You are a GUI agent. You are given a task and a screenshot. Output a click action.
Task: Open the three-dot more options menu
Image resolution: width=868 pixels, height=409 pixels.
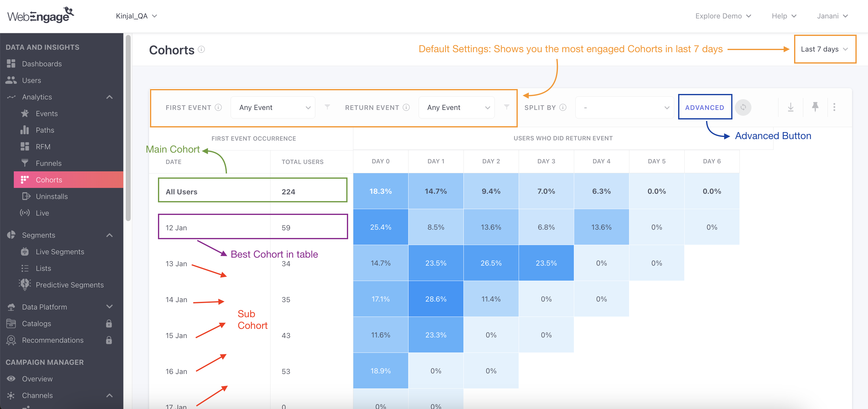pos(834,107)
